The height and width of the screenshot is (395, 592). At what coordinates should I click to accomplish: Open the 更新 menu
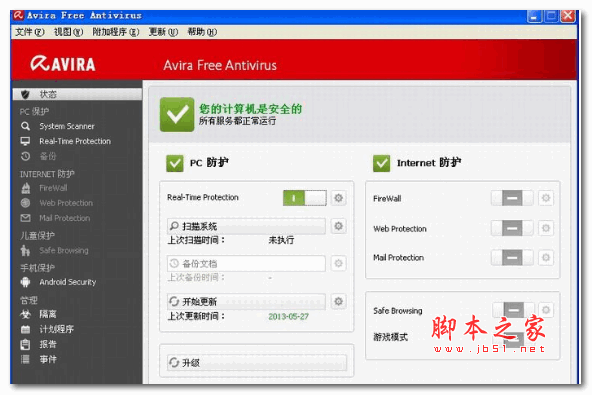[x=163, y=32]
